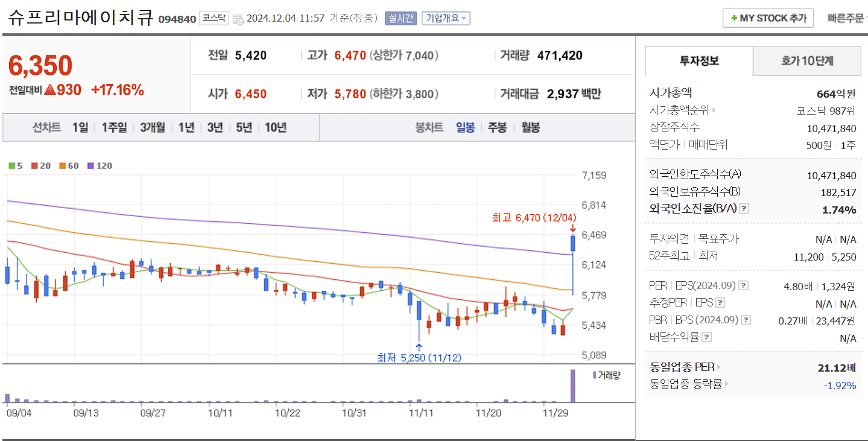Image resolution: width=868 pixels, height=441 pixels.
Task: Click purple 120-day moving average legend swatch
Action: pyautogui.click(x=90, y=166)
